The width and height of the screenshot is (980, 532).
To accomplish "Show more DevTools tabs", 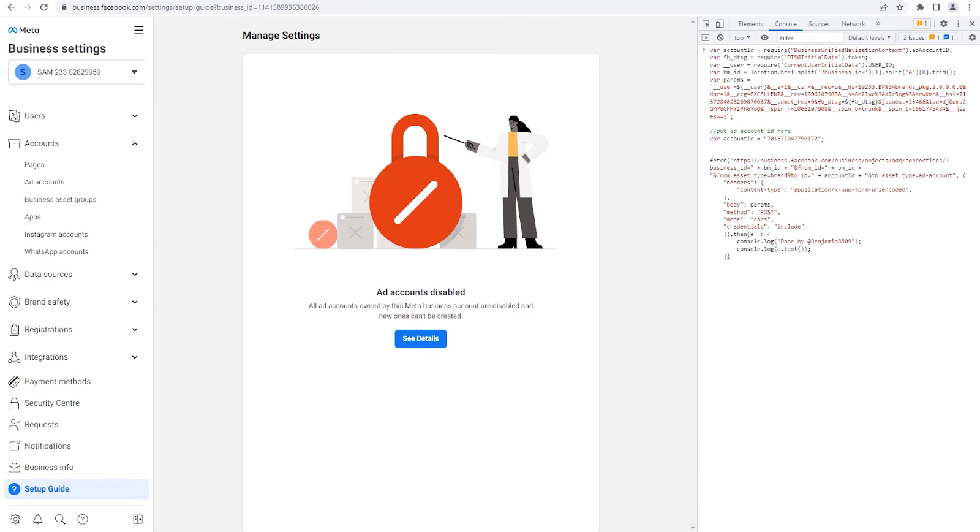I will tap(878, 24).
